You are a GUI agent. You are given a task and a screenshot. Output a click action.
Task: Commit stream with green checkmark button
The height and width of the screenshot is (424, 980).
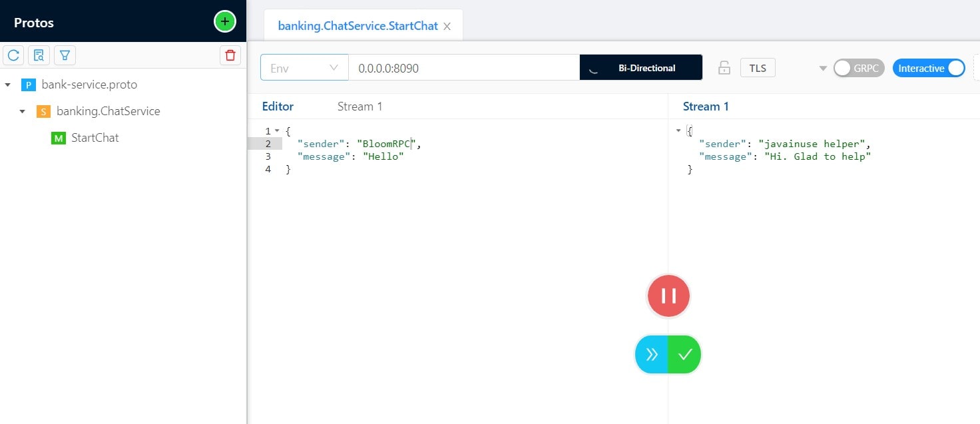tap(684, 354)
